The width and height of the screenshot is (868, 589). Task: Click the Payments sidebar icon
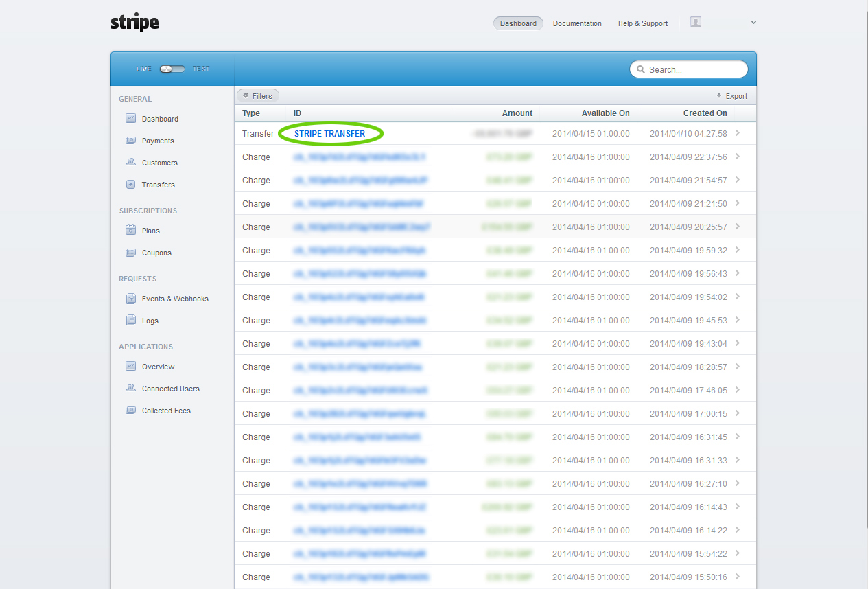(x=130, y=140)
